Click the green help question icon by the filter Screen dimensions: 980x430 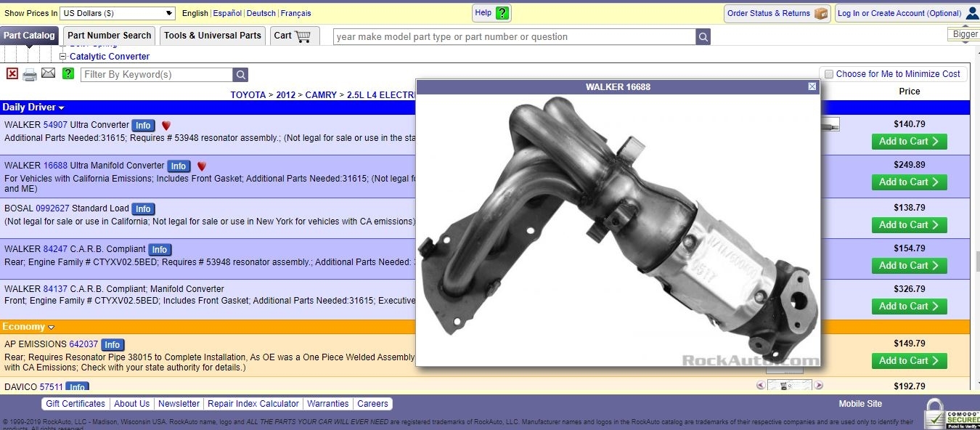(68, 73)
